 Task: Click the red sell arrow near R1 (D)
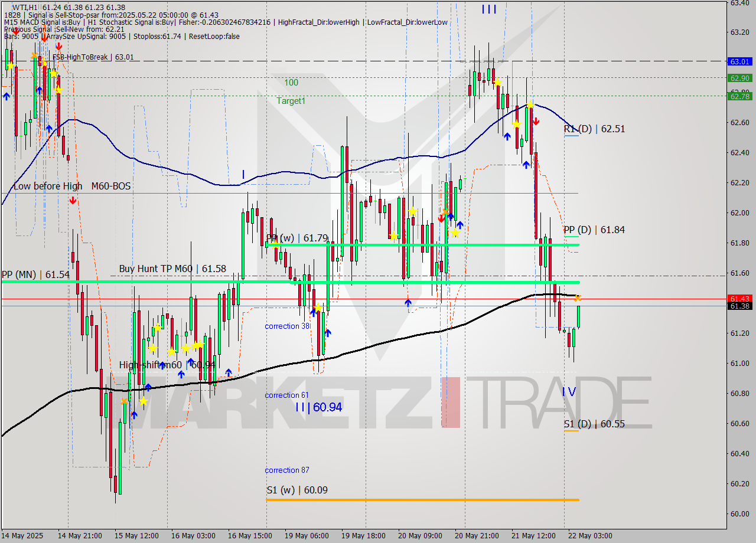click(537, 120)
